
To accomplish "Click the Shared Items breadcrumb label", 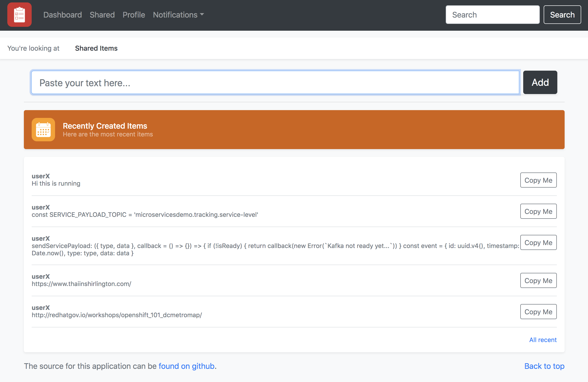I will (96, 48).
